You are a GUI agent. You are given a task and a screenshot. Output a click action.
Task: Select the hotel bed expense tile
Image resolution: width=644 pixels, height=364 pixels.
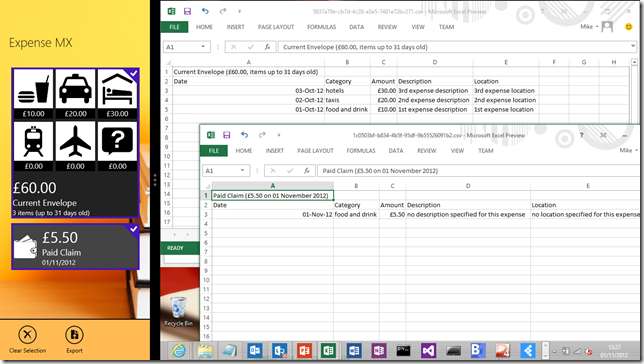[x=117, y=94]
